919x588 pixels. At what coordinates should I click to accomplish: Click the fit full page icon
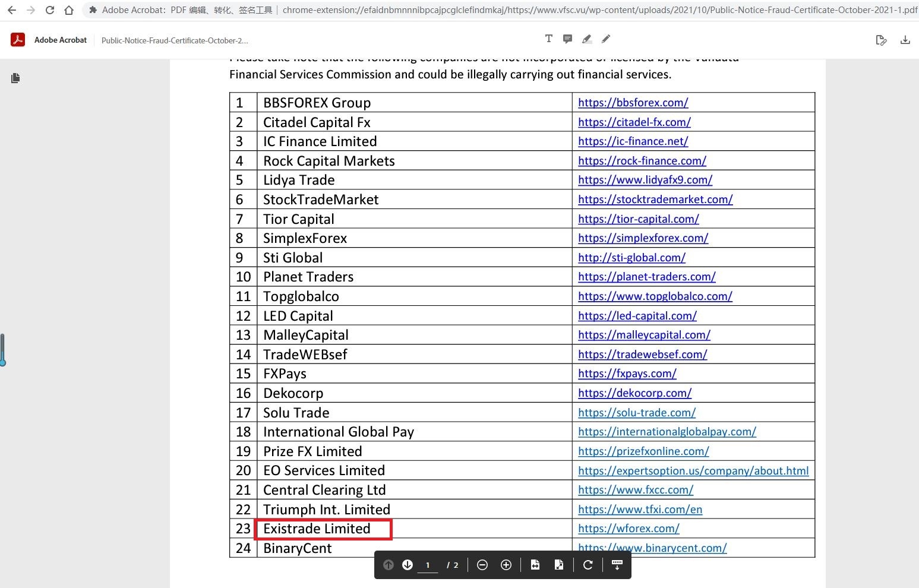(x=559, y=565)
